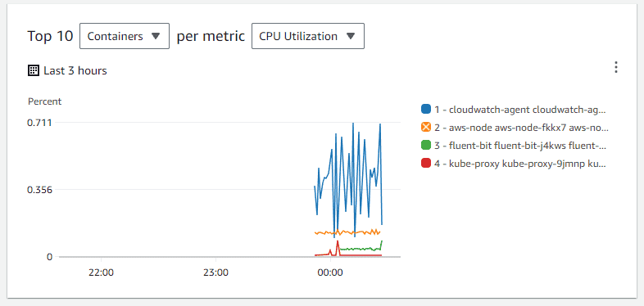Click the red kube-proxy spike on chart
This screenshot has height=306, width=644.
coord(338,247)
